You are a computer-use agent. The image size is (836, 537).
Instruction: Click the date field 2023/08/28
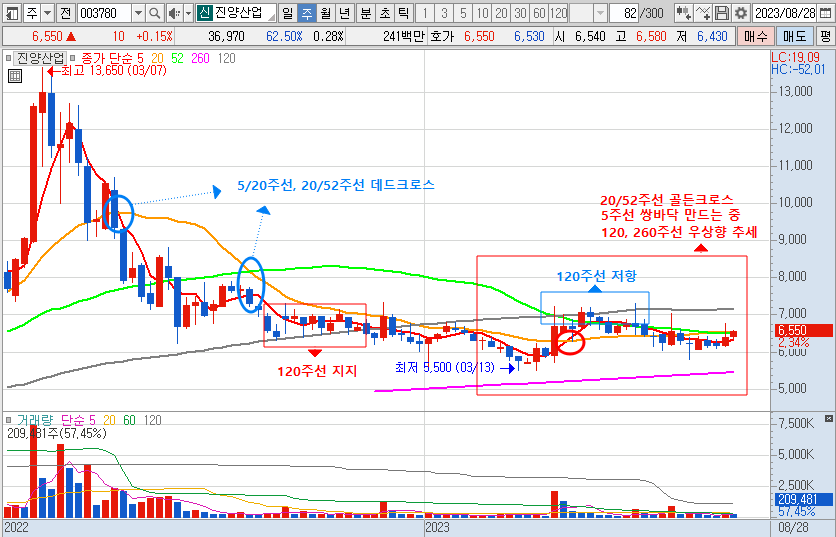[x=785, y=13]
